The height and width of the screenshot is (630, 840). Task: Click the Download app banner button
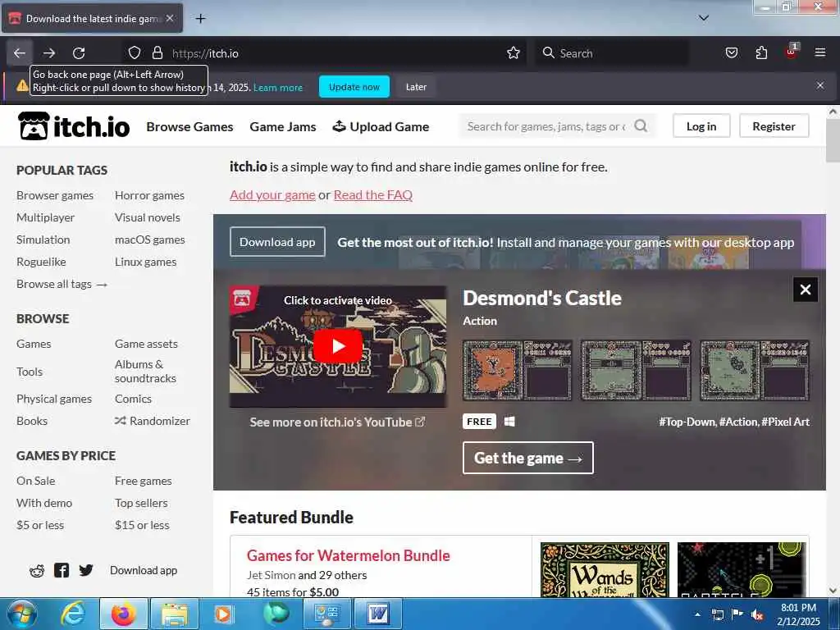tap(277, 242)
